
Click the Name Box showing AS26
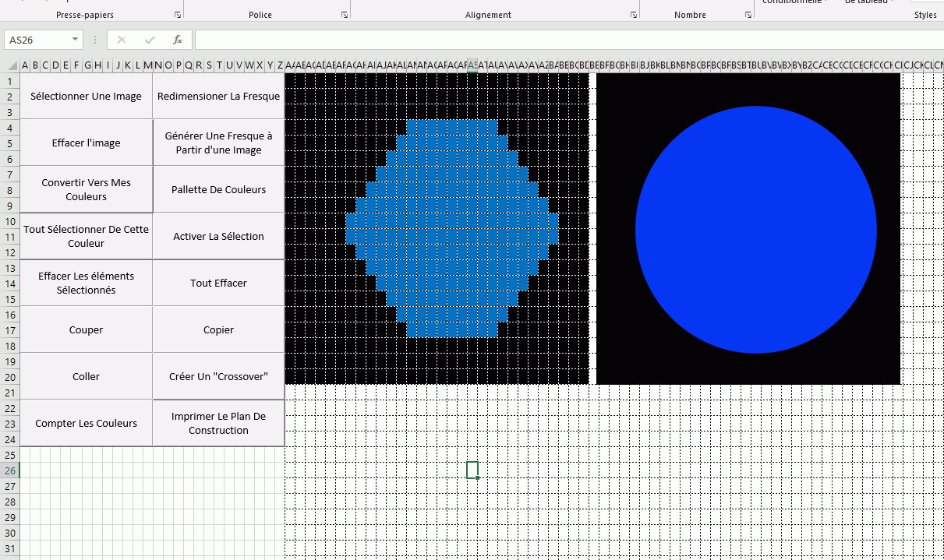coord(37,40)
